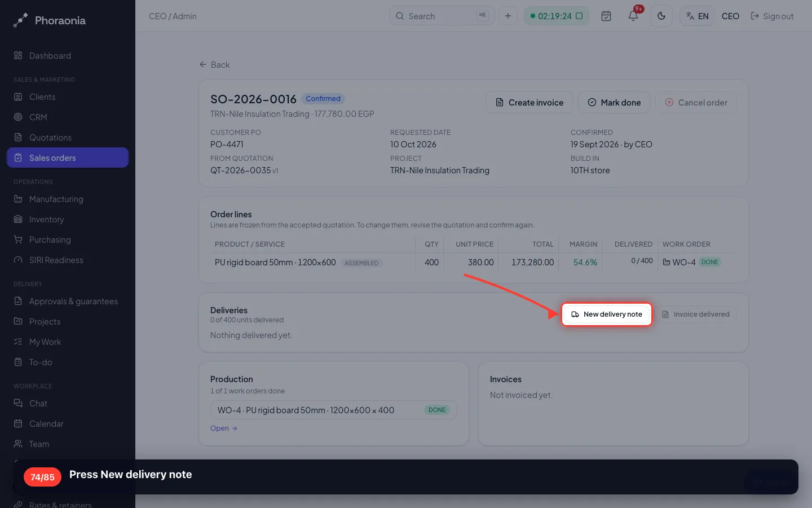812x508 pixels.
Task: Open the calendar check icon in top bar
Action: pos(606,16)
